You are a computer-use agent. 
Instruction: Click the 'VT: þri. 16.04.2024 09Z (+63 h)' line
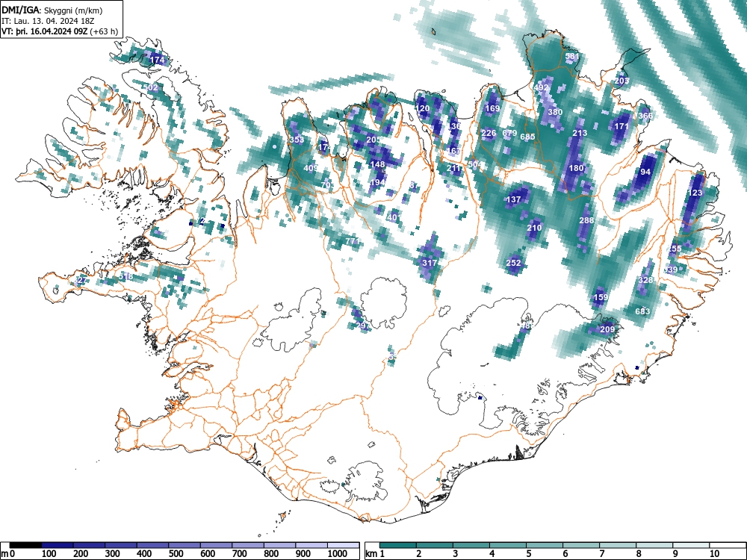point(60,31)
